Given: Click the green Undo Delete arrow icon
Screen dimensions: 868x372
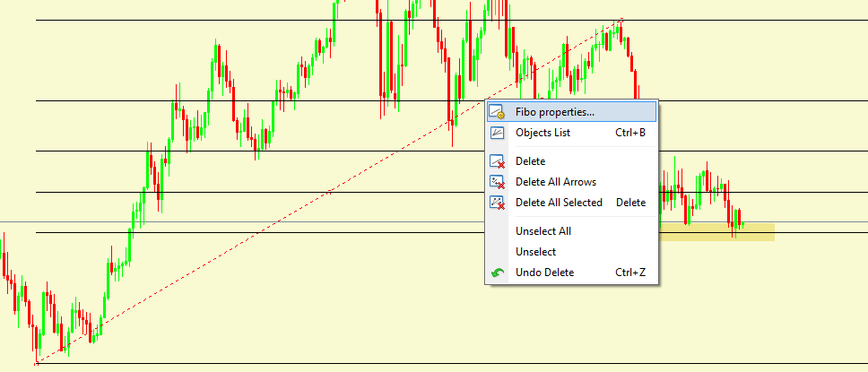Looking at the screenshot, I should tap(498, 273).
